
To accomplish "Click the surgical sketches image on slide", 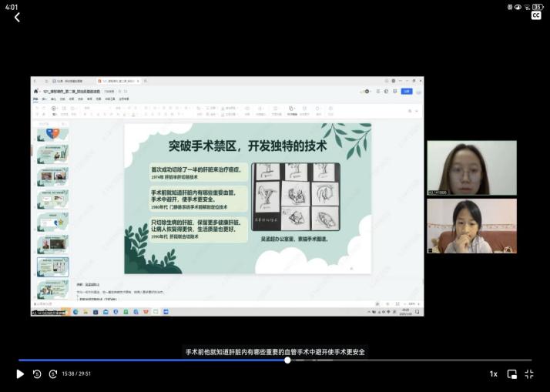I will [x=296, y=196].
